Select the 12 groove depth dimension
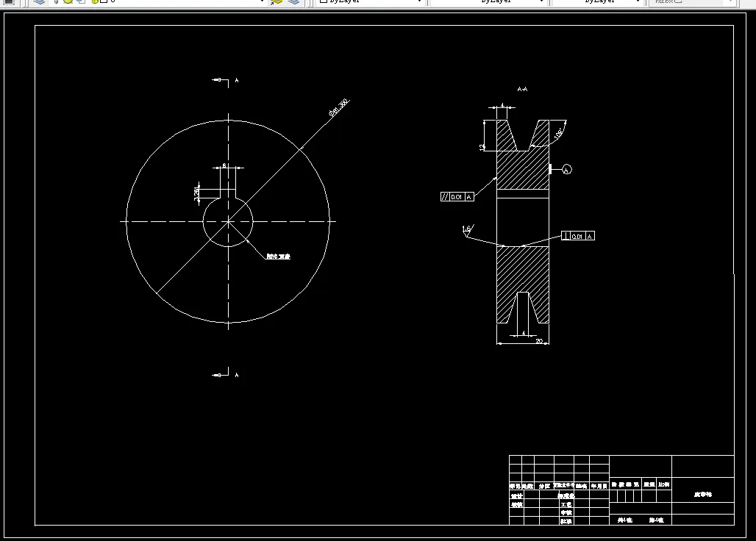 tap(482, 147)
